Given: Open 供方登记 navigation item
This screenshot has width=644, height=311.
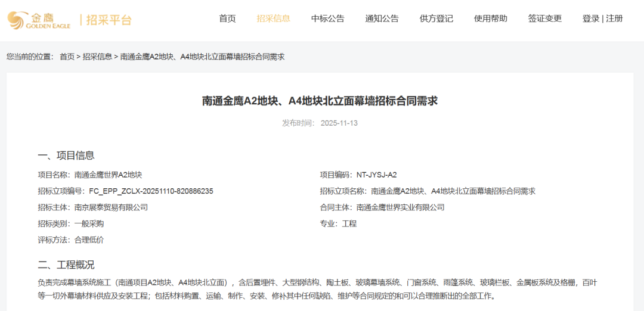Looking at the screenshot, I should click(436, 18).
